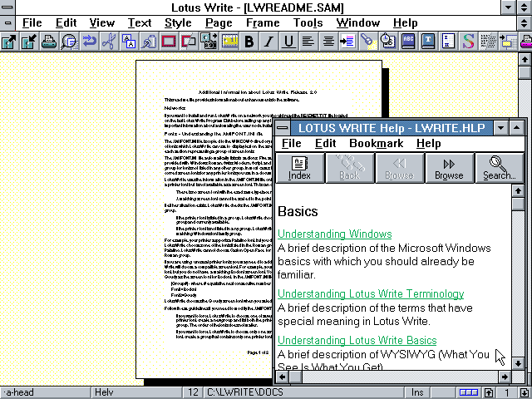The width and height of the screenshot is (532, 399).
Task: Click the T book Thesaurus icon
Action: click(x=429, y=42)
